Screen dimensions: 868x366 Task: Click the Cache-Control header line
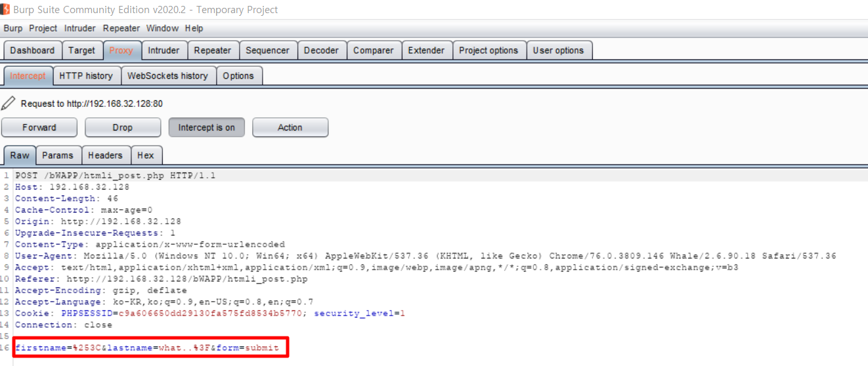(83, 210)
